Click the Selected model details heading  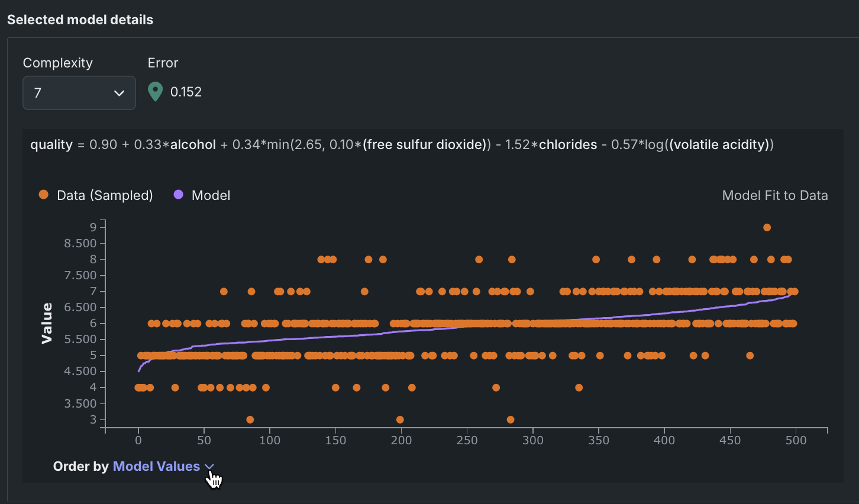point(80,20)
